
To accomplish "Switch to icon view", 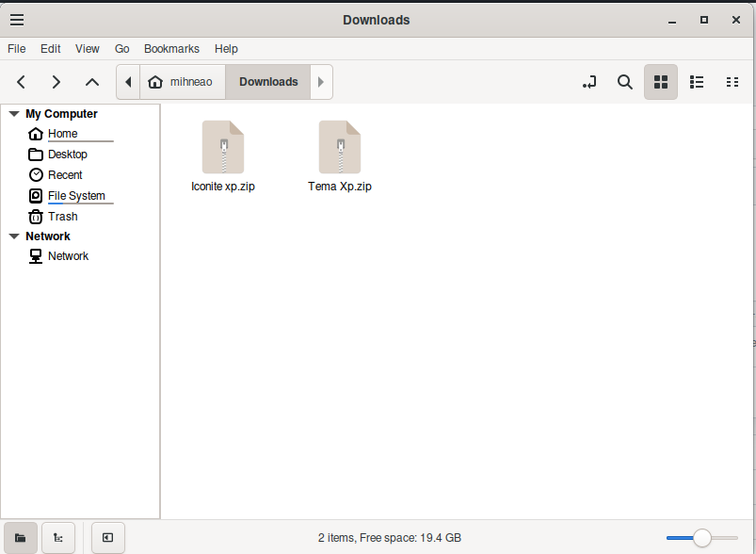I will (x=661, y=82).
